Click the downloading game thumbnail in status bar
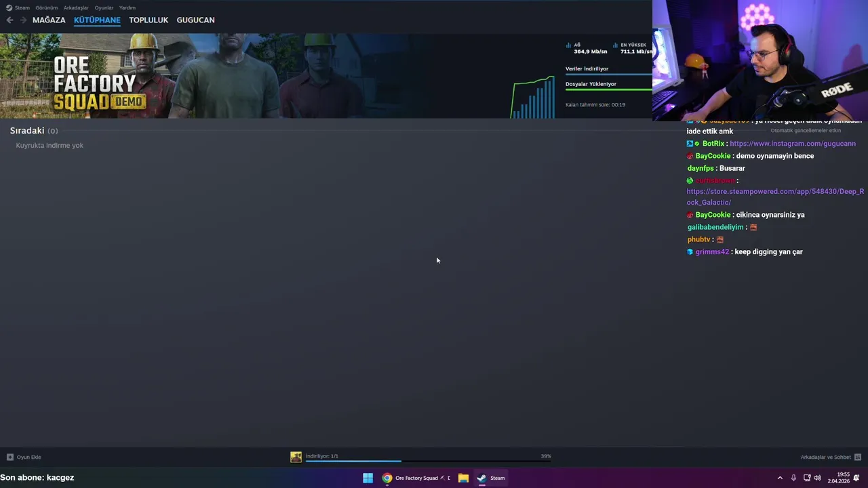868x488 pixels. (x=296, y=457)
